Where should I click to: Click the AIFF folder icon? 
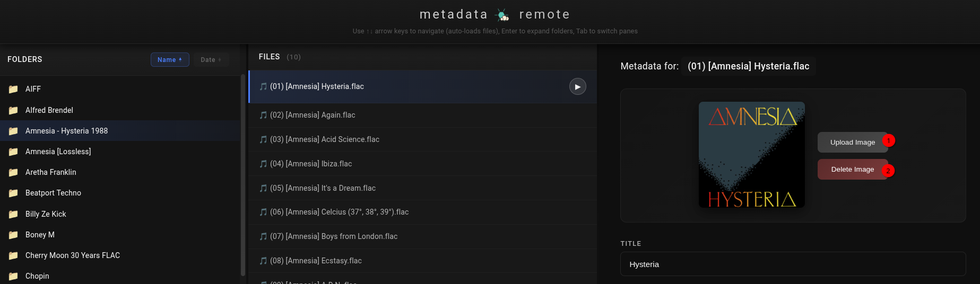tap(13, 89)
